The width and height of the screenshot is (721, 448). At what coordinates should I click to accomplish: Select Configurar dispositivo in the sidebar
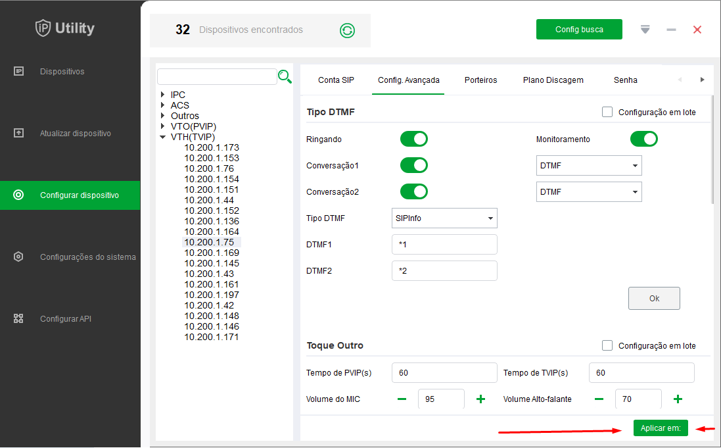click(70, 195)
